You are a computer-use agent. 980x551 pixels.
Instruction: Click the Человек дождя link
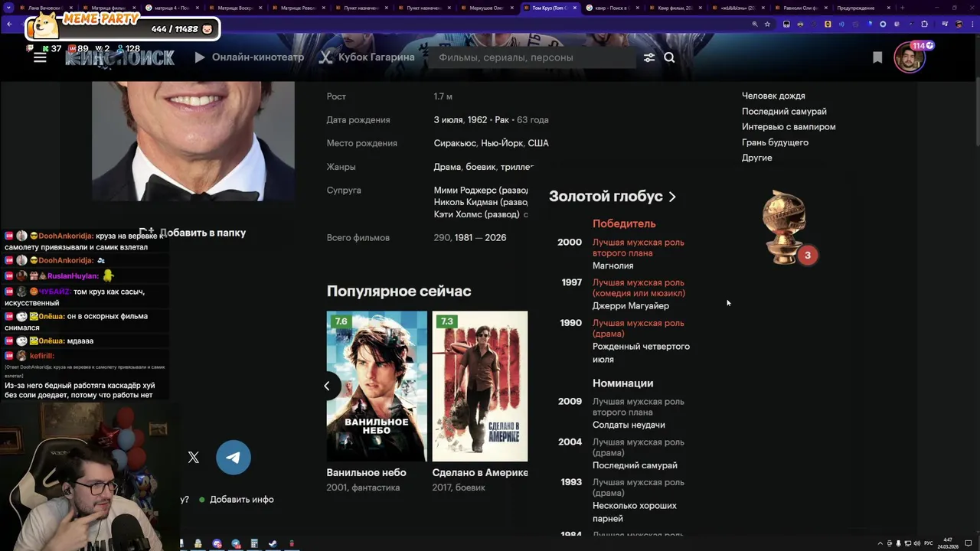point(773,96)
